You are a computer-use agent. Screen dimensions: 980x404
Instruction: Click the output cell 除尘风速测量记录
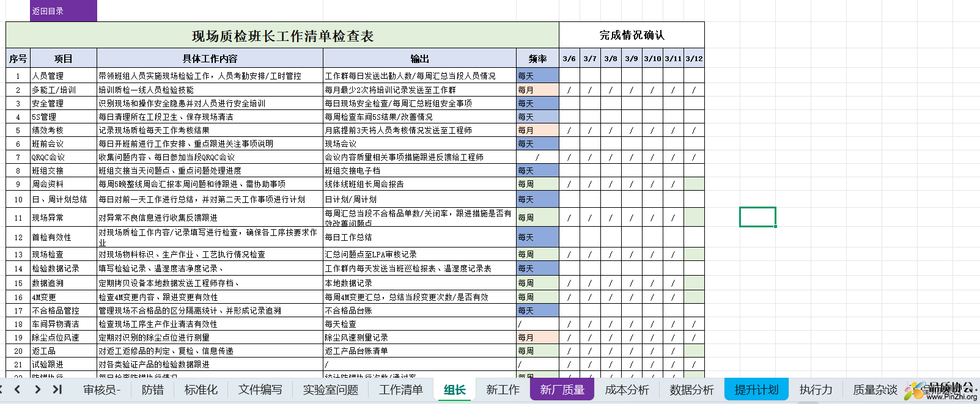click(420, 337)
